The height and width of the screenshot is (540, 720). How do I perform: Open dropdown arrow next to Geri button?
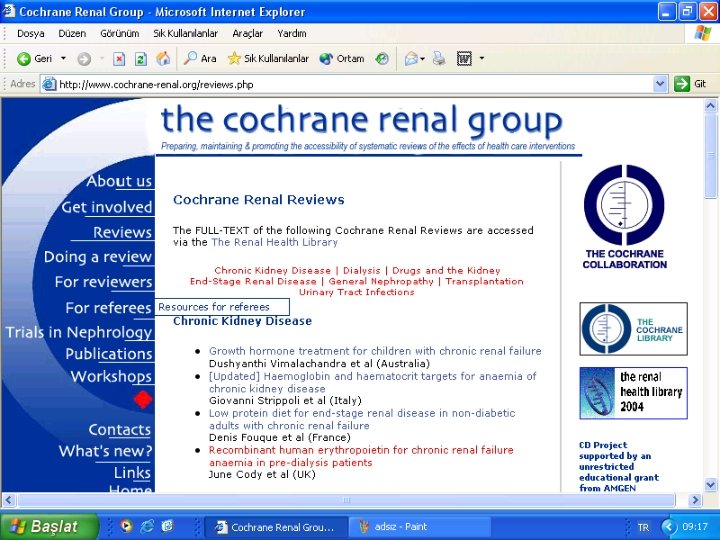point(63,58)
